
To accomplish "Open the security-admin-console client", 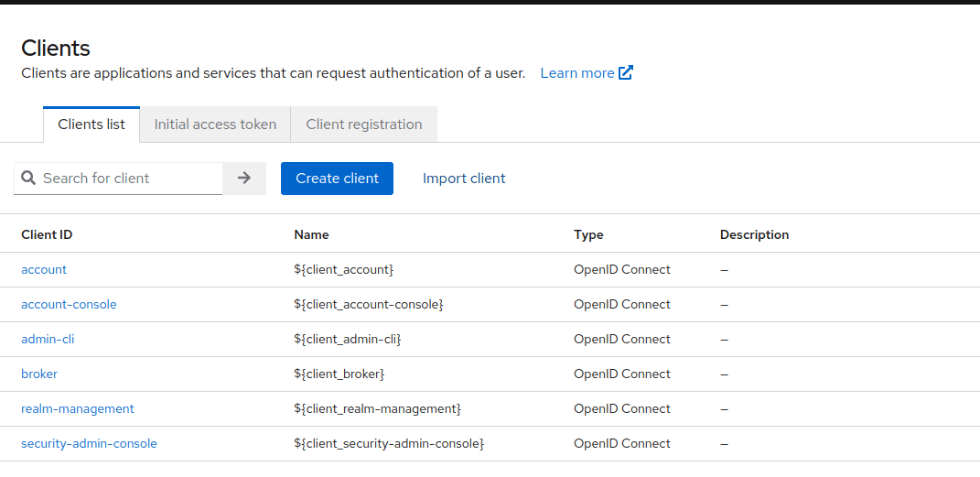I will pos(89,444).
